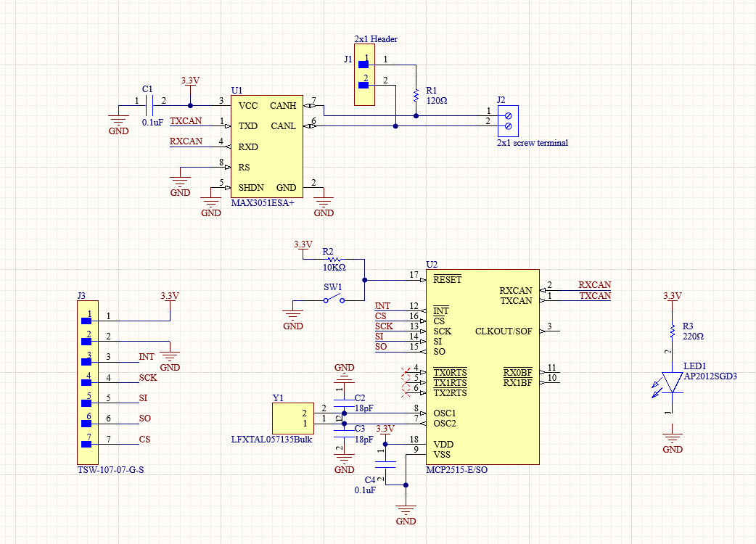Select the MCP2515-E/SO U2 chip body

point(482,367)
